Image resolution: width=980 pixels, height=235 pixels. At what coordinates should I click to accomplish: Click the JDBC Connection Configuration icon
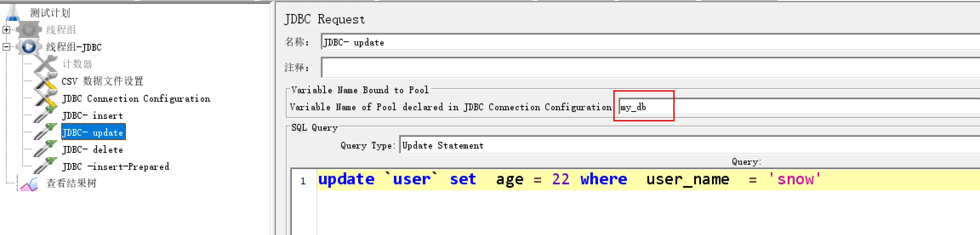(46, 98)
